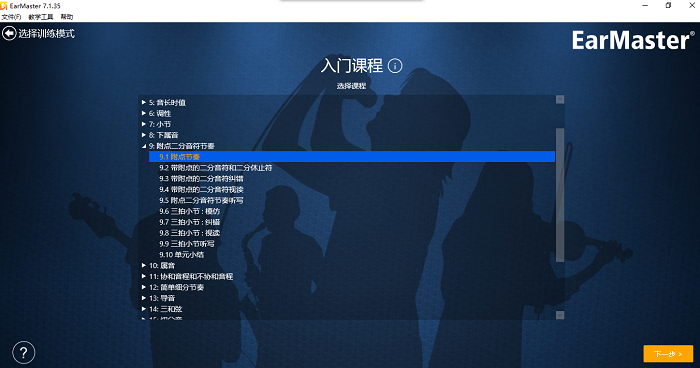Open the 文件(F) menu
Image resolution: width=700 pixels, height=368 pixels.
pos(11,17)
